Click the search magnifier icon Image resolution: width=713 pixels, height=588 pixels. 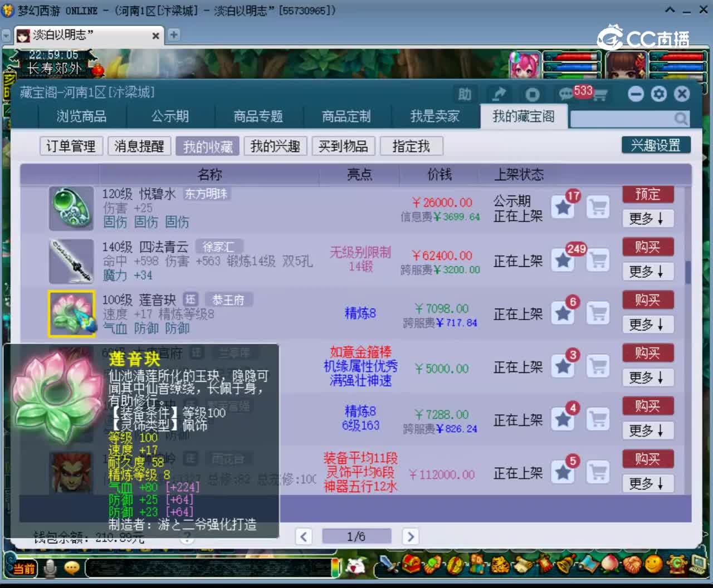pyautogui.click(x=681, y=118)
